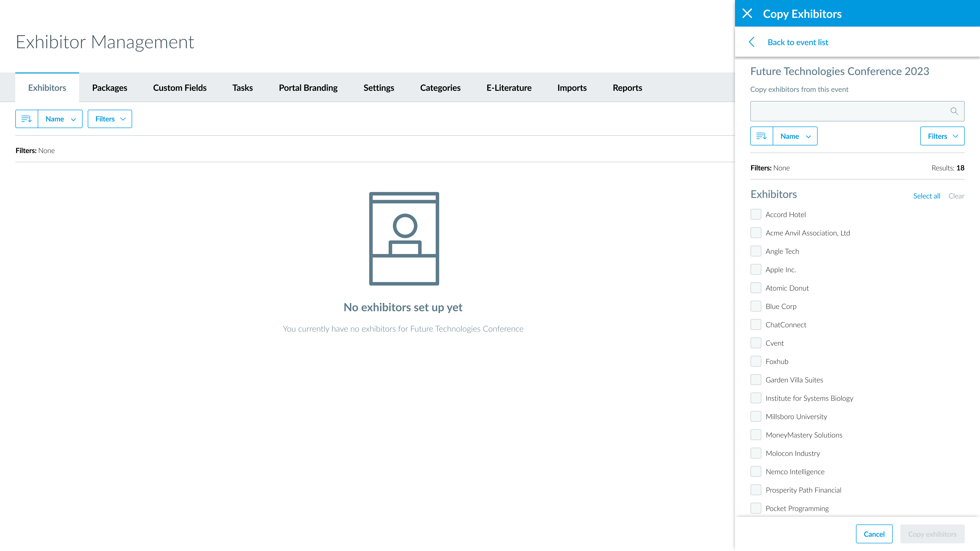Go to Portal Branding tab
This screenshot has width=980, height=551.
(308, 87)
